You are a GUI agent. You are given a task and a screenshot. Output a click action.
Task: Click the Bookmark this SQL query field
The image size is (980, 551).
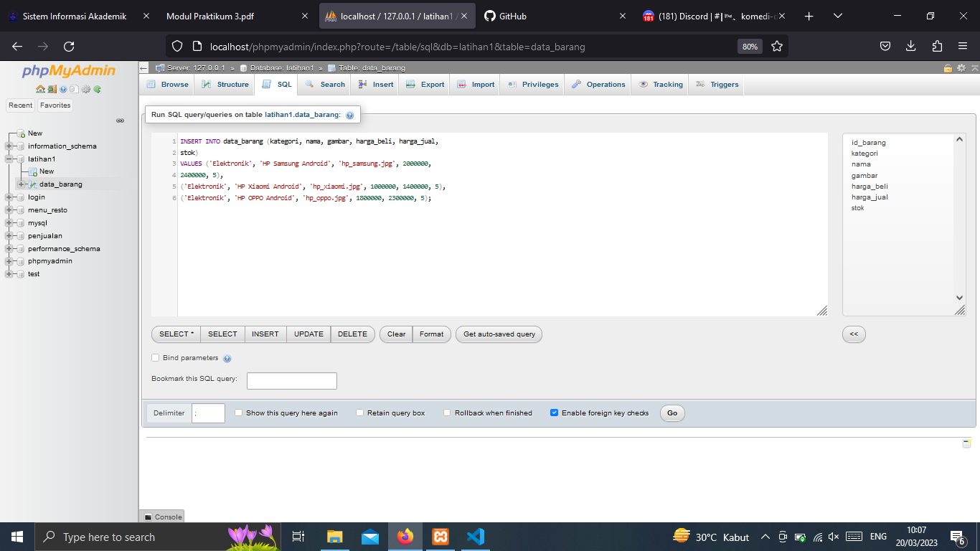tap(291, 380)
